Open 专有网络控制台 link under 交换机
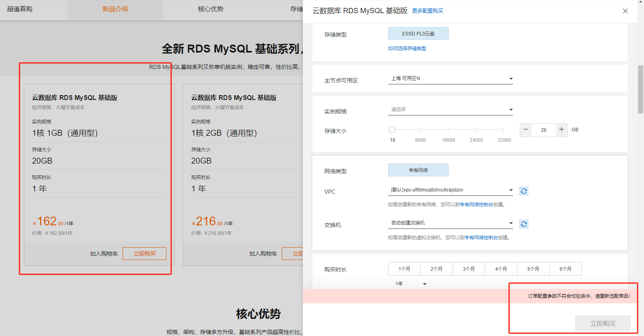 click(481, 238)
